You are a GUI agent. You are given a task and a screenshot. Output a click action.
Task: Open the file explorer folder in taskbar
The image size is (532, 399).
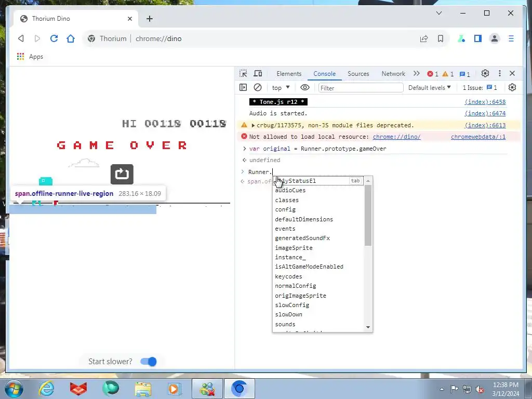click(x=143, y=389)
